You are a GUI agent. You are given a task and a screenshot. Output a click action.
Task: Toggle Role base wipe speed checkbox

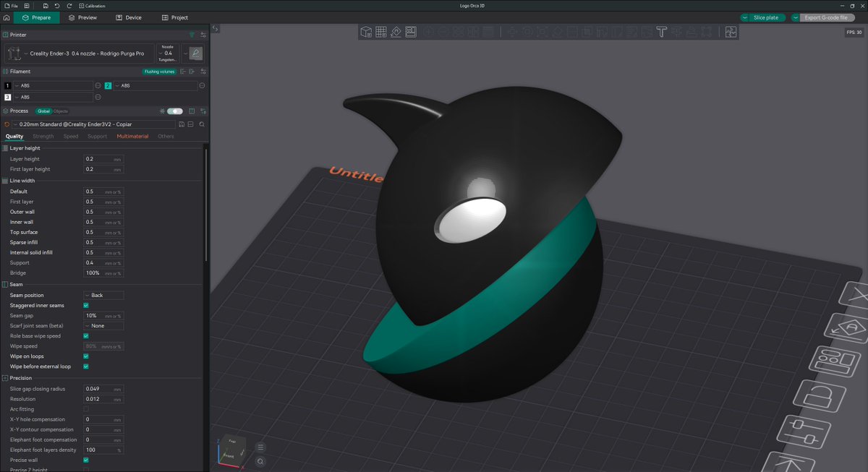tap(86, 336)
